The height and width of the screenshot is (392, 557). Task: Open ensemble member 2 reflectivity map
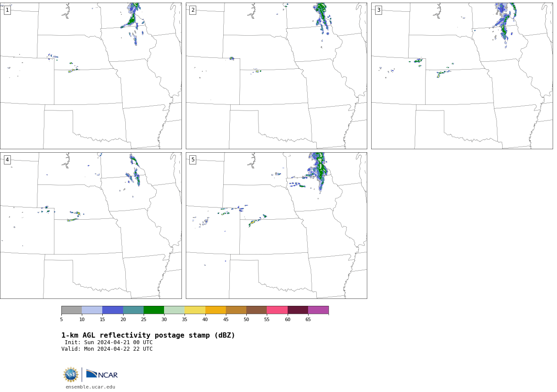point(276,76)
